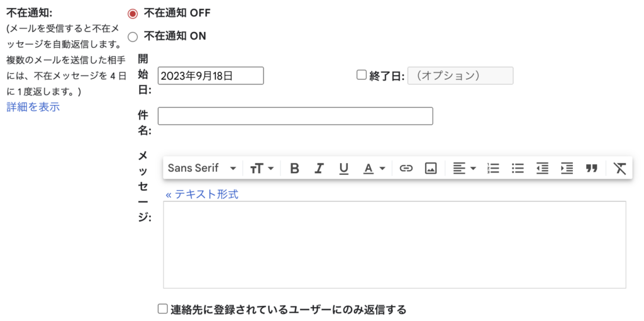
Task: Increase indent of text
Action: [x=567, y=168]
